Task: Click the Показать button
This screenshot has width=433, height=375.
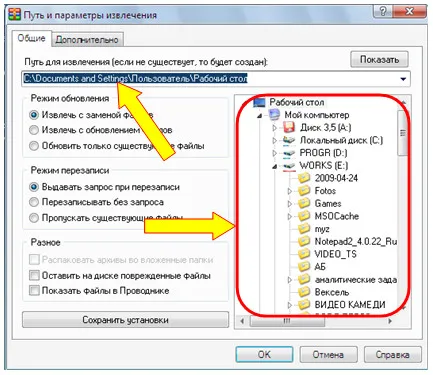Action: pyautogui.click(x=379, y=60)
